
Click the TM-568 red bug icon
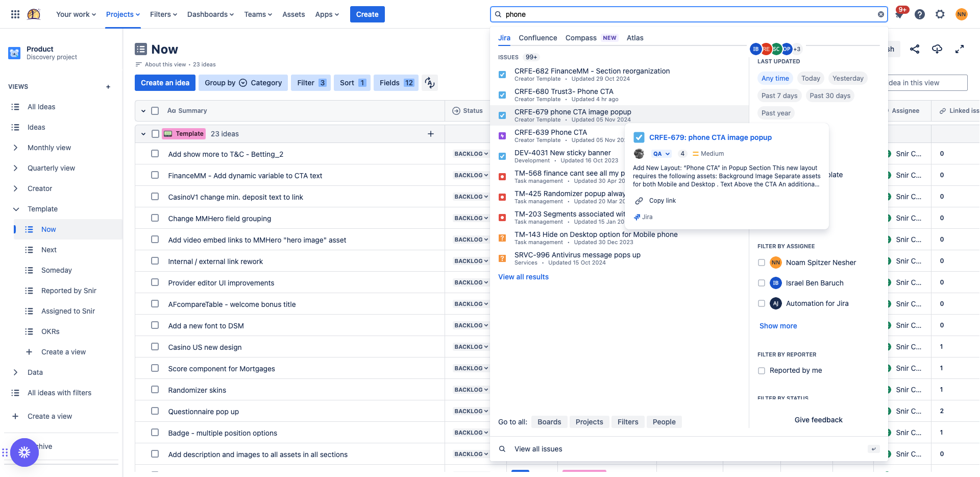(x=502, y=177)
